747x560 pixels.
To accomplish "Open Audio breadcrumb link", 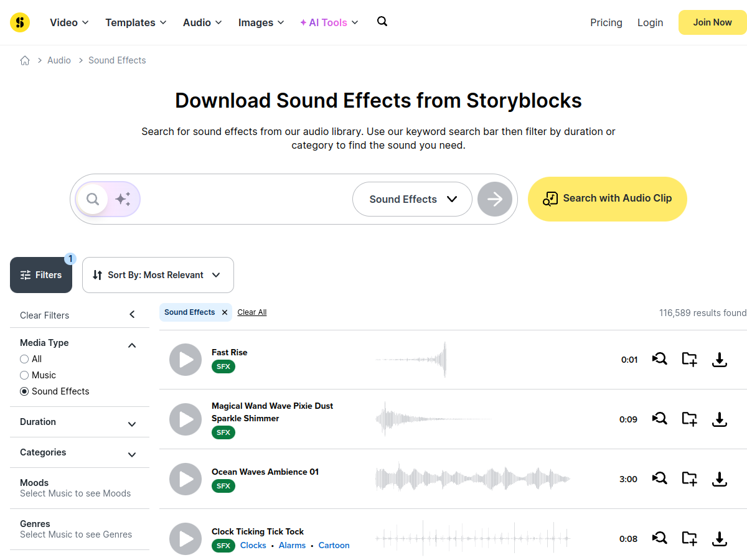I will pyautogui.click(x=59, y=60).
